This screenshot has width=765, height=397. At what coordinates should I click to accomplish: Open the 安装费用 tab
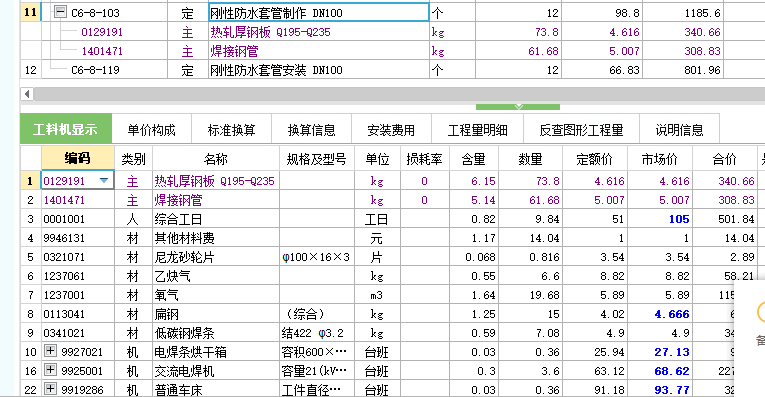tap(391, 130)
